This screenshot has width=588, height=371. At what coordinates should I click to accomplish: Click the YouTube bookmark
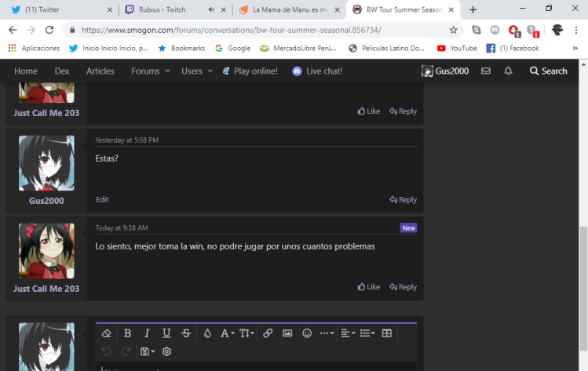pyautogui.click(x=457, y=48)
